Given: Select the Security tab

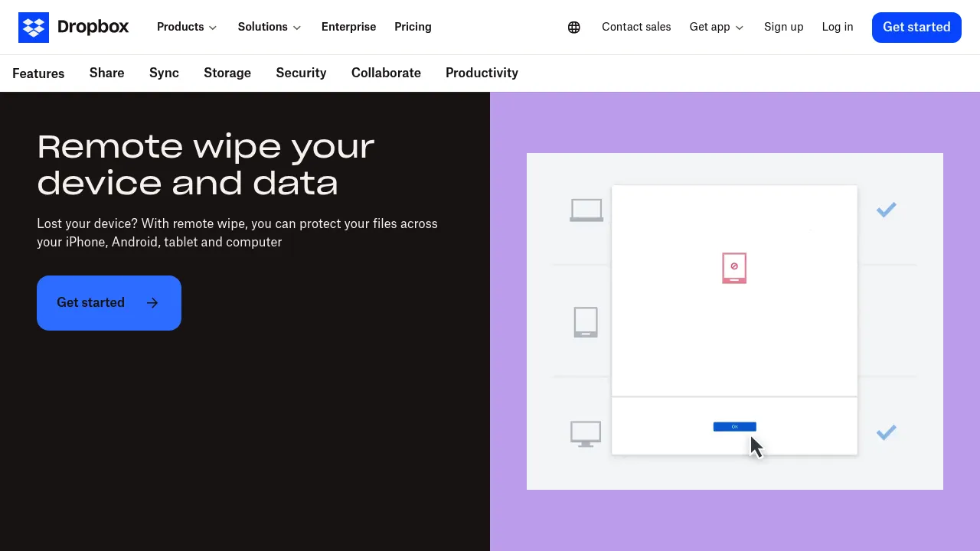Looking at the screenshot, I should [x=301, y=73].
